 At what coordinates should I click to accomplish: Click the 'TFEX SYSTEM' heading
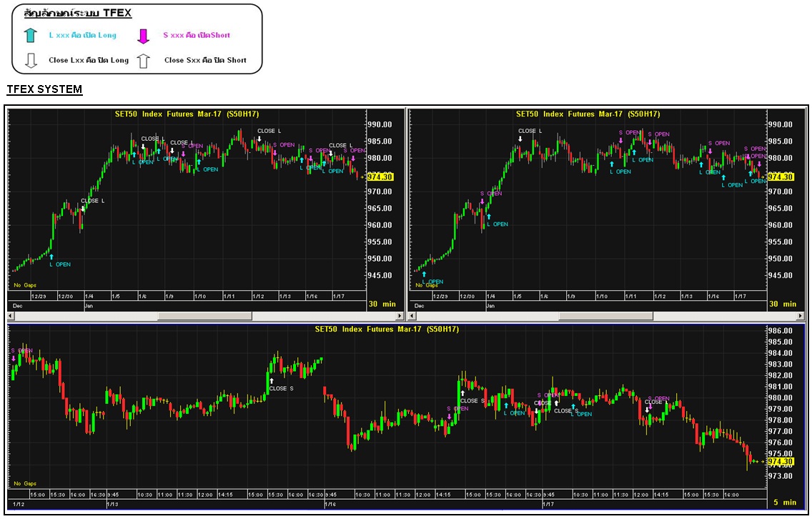pos(44,89)
